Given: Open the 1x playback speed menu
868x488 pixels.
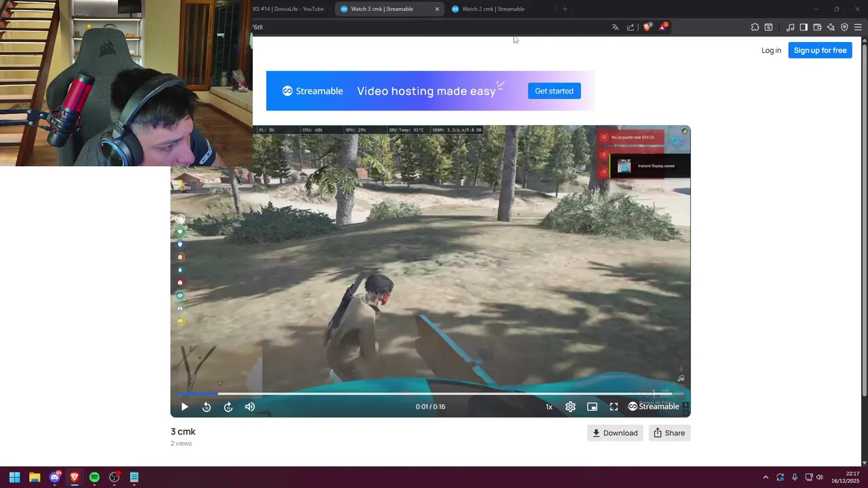Looking at the screenshot, I should tap(549, 407).
